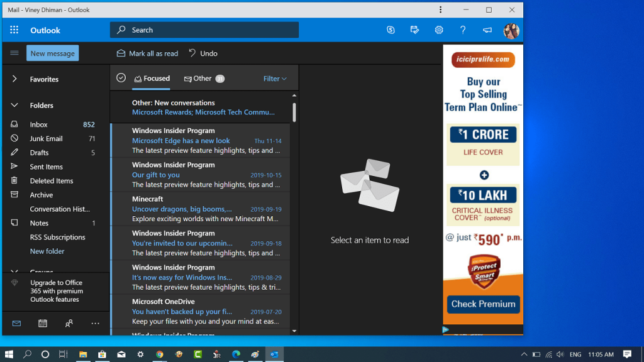Click Mark all as read

[x=147, y=53]
